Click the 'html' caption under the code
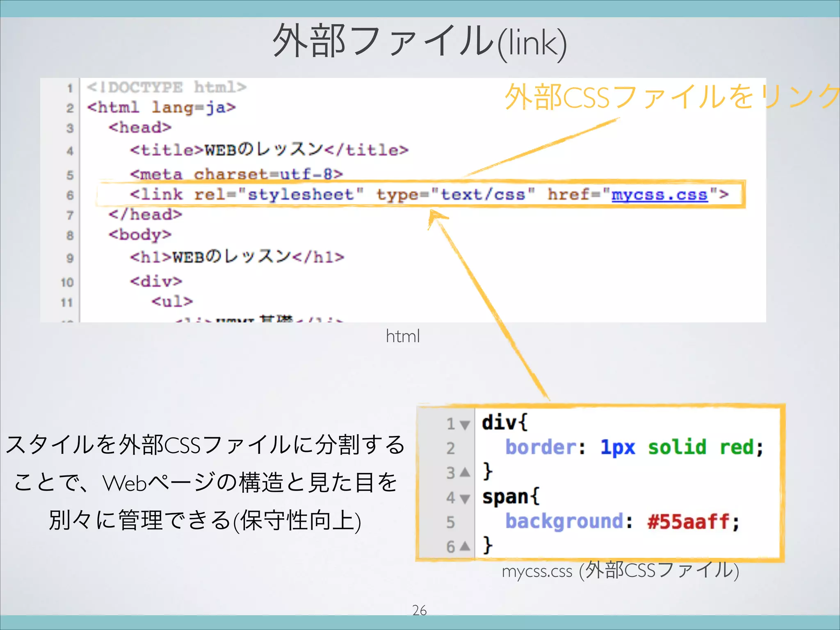This screenshot has width=840, height=630. 403,336
